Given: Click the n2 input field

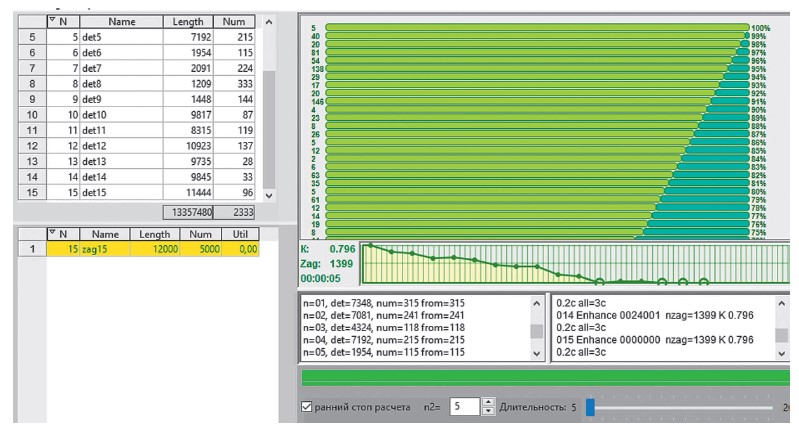Looking at the screenshot, I should [463, 408].
